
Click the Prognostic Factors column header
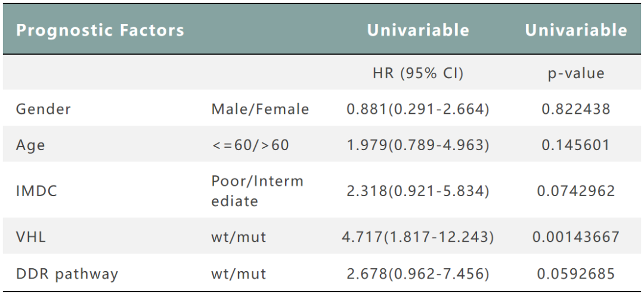point(100,30)
